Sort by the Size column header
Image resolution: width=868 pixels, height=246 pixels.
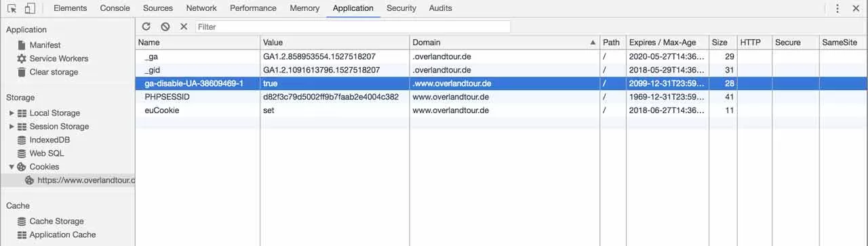723,42
